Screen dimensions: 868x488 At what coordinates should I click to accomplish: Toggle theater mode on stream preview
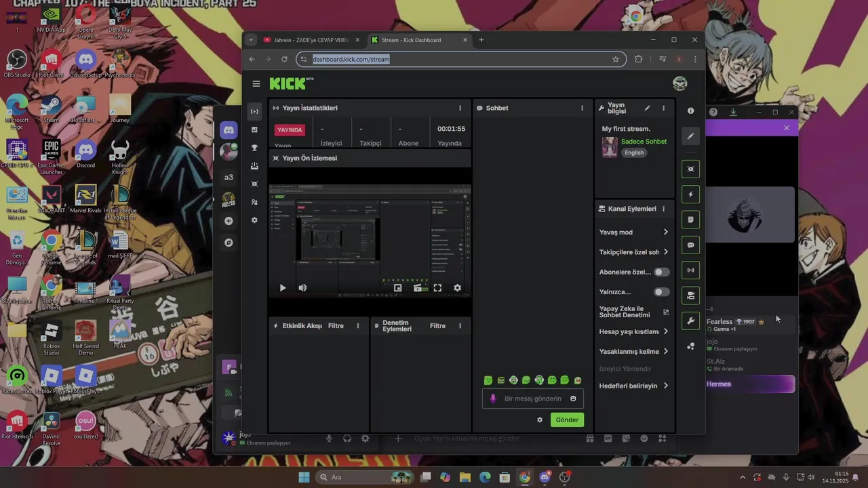(x=418, y=288)
